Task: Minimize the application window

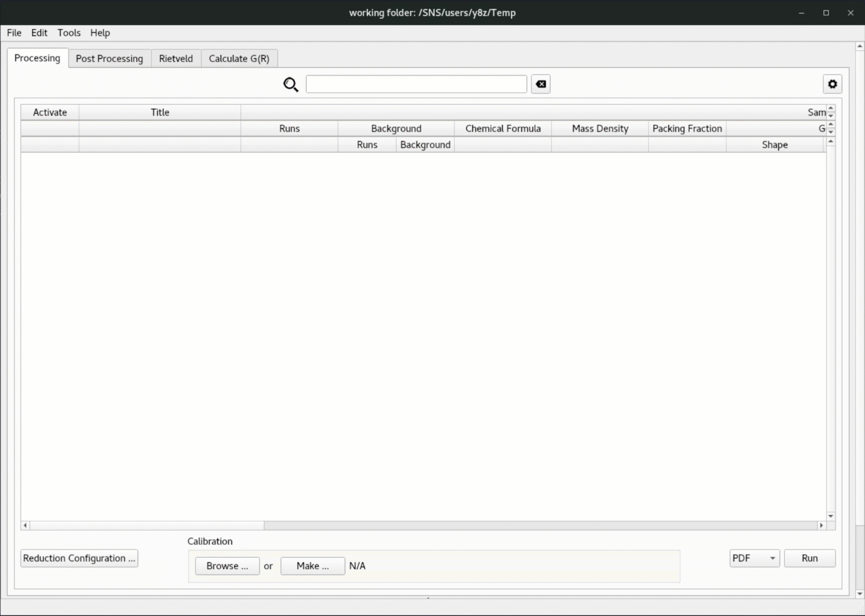Action: (x=801, y=13)
